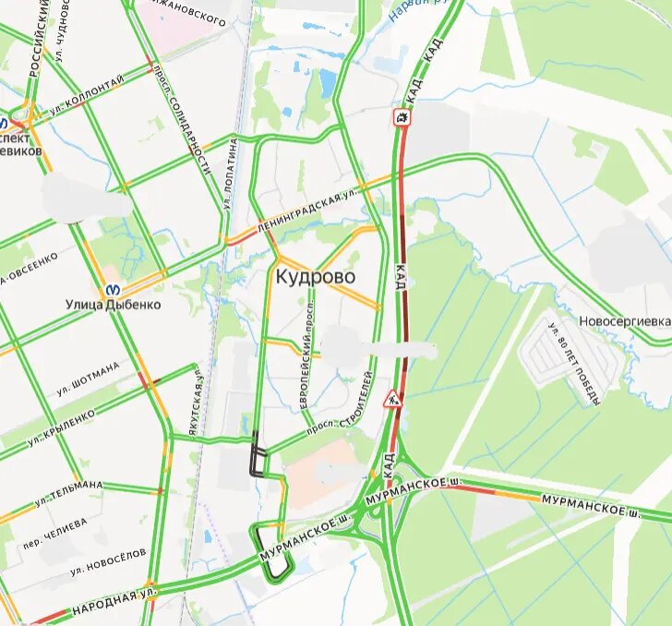Select the Ленинградская ул. street label

306,210
